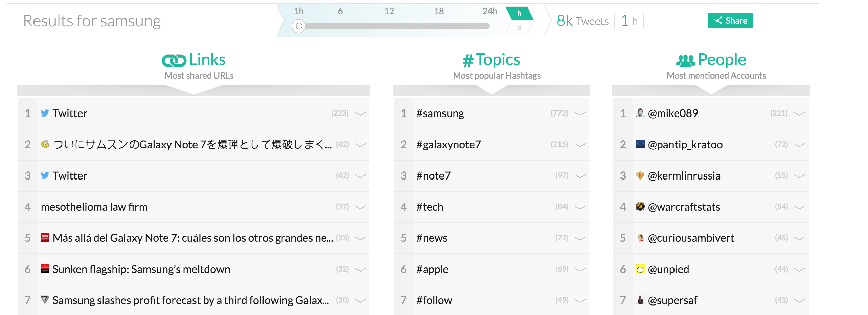Viewport: 868px width, 315px height.
Task: Click @warcraftstats profile avatar
Action: (x=640, y=206)
